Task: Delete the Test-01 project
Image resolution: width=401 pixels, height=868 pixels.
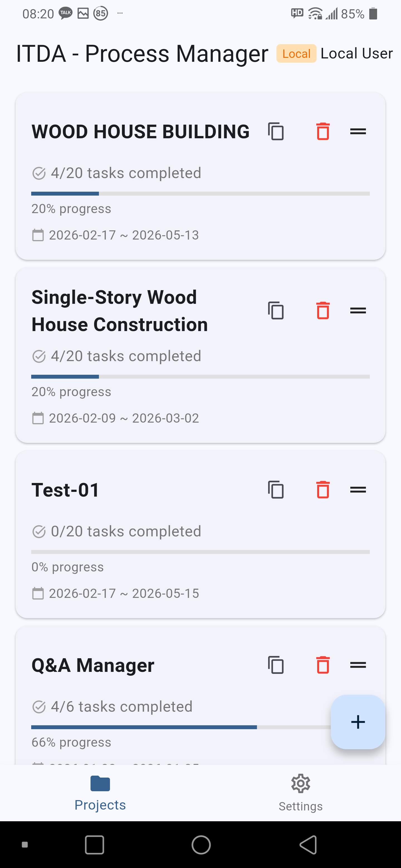Action: tap(323, 490)
